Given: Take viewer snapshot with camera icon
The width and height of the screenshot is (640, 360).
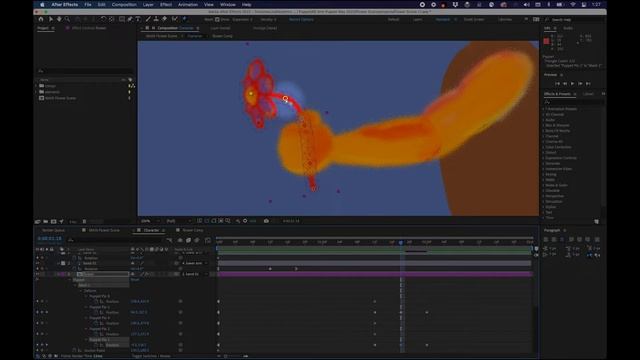Looking at the screenshot, I should pos(266,221).
